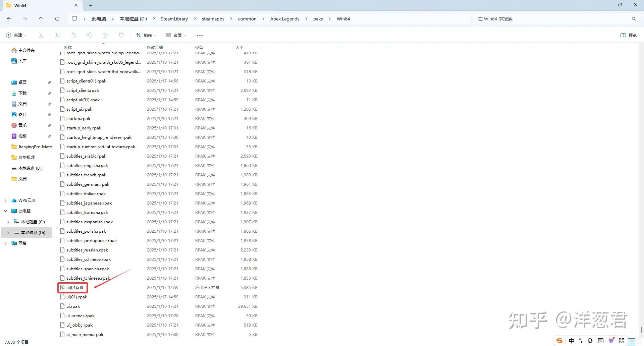644x346 pixels.
Task: Click the microphone icon in IME bar
Action: click(x=590, y=341)
